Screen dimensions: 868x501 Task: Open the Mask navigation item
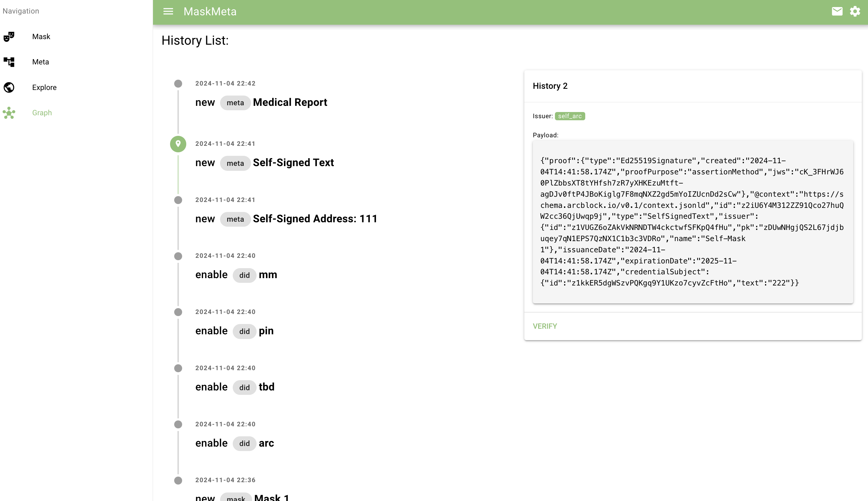pos(41,36)
